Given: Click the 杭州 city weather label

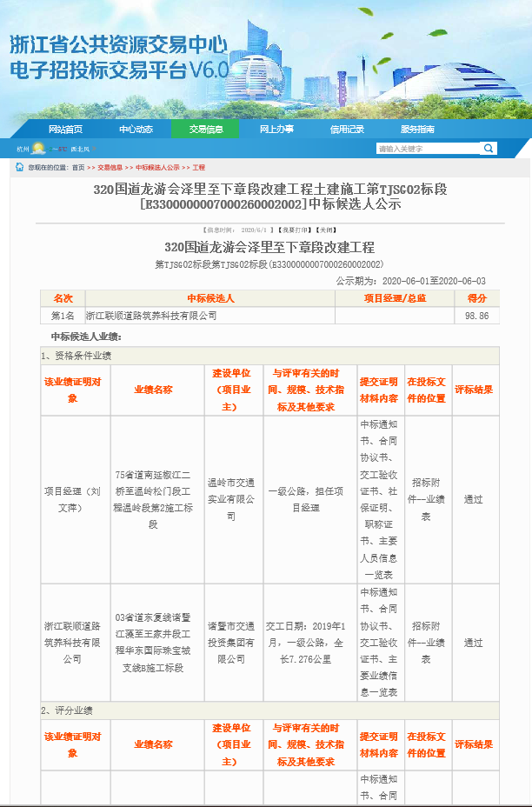Looking at the screenshot, I should click(x=23, y=149).
